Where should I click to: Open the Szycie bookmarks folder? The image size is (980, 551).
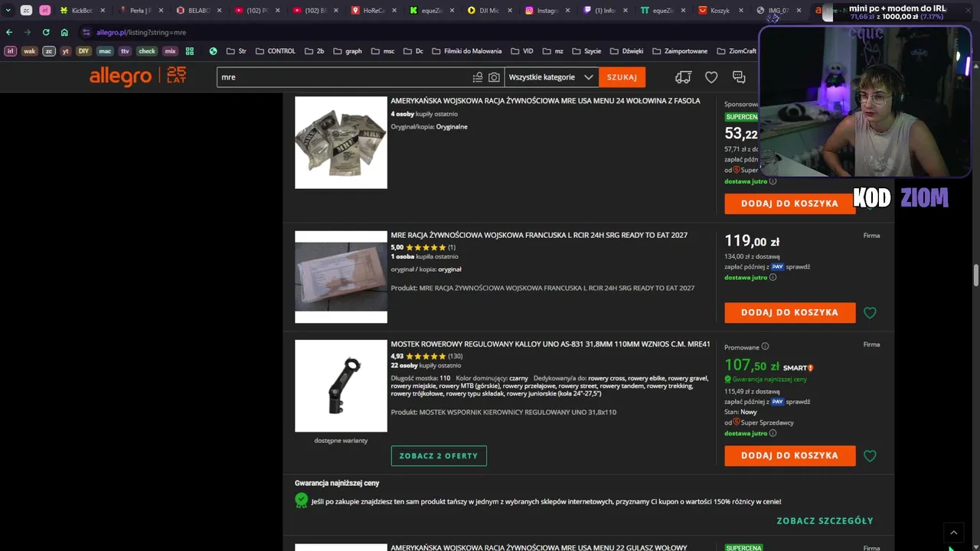point(586,51)
